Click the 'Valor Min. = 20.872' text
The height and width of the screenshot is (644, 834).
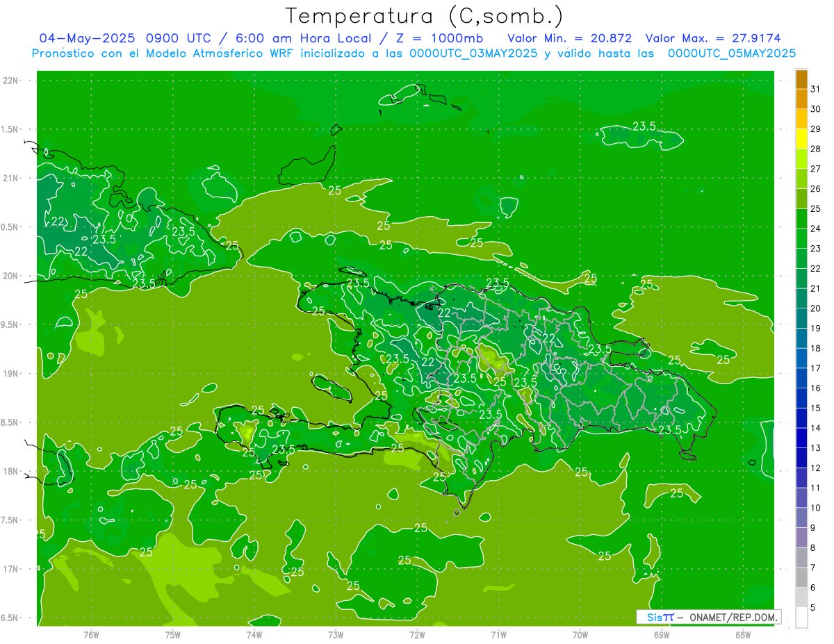pos(570,38)
